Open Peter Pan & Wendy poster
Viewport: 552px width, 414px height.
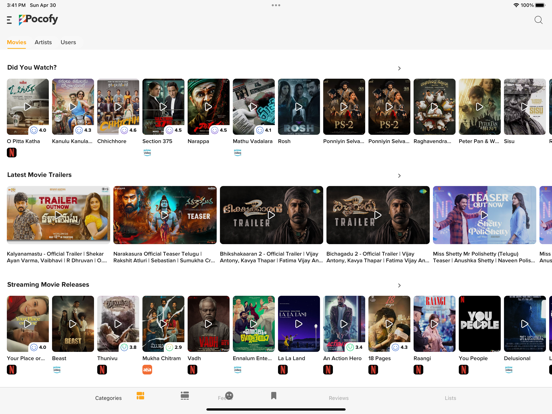pyautogui.click(x=479, y=107)
